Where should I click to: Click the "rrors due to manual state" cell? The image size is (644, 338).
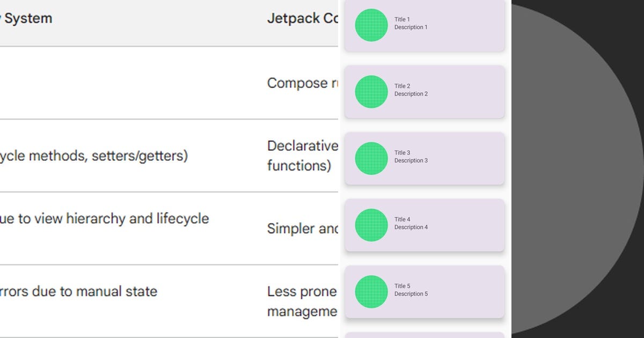point(78,292)
